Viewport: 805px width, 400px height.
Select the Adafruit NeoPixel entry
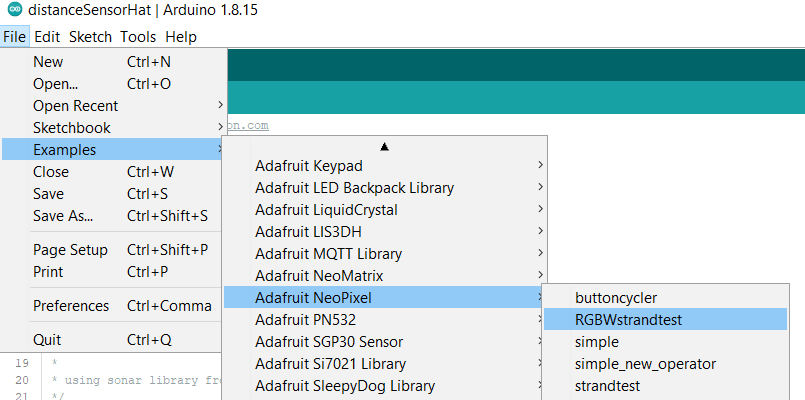pyautogui.click(x=383, y=297)
